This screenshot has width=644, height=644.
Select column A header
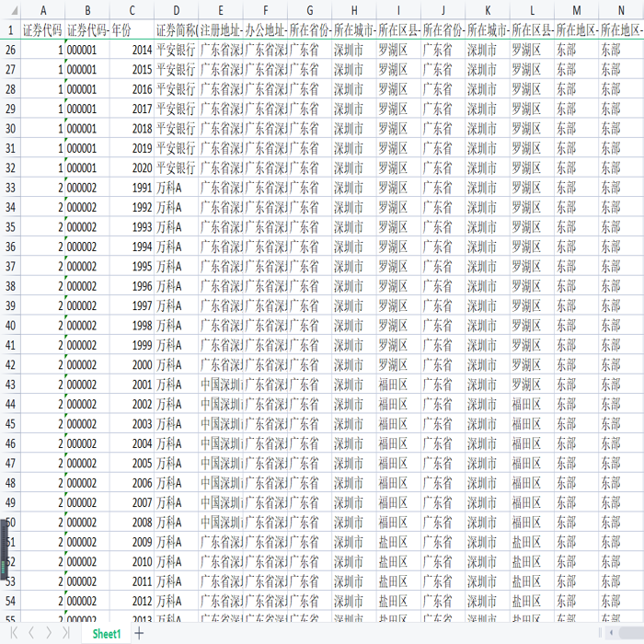tap(42, 11)
